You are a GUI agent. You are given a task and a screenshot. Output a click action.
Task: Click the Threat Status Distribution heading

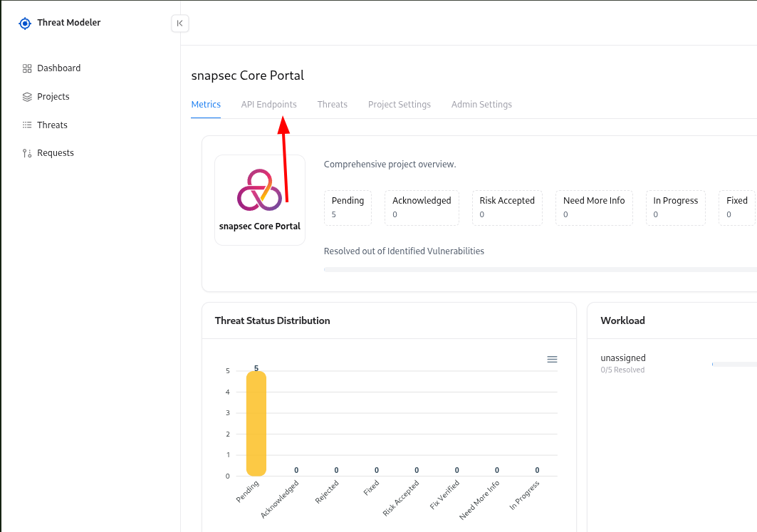(272, 320)
